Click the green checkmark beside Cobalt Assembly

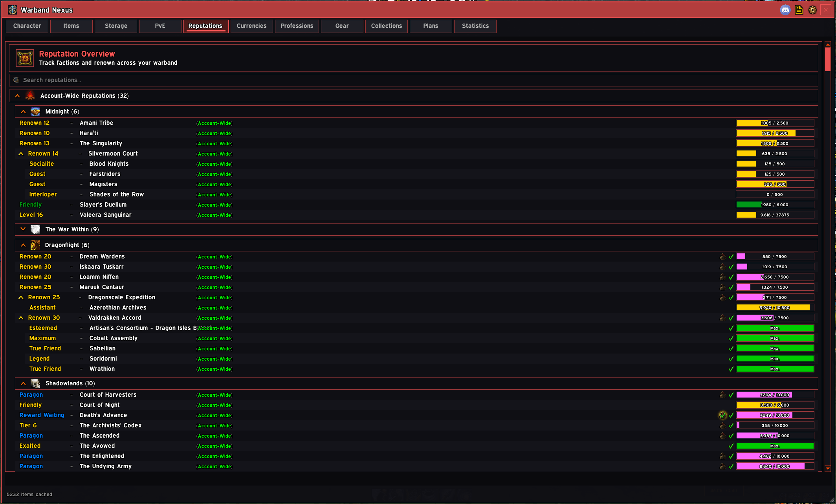(x=731, y=338)
